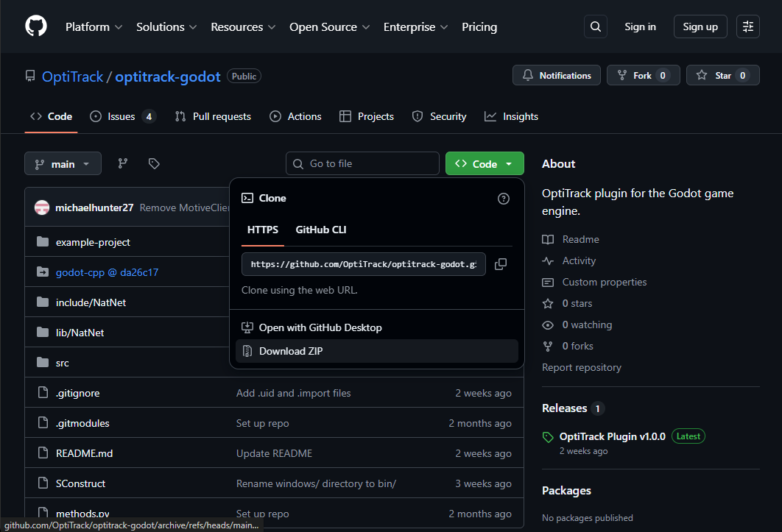Image resolution: width=782 pixels, height=532 pixels.
Task: Switch to the GitHub CLI clone tab
Action: 321,230
